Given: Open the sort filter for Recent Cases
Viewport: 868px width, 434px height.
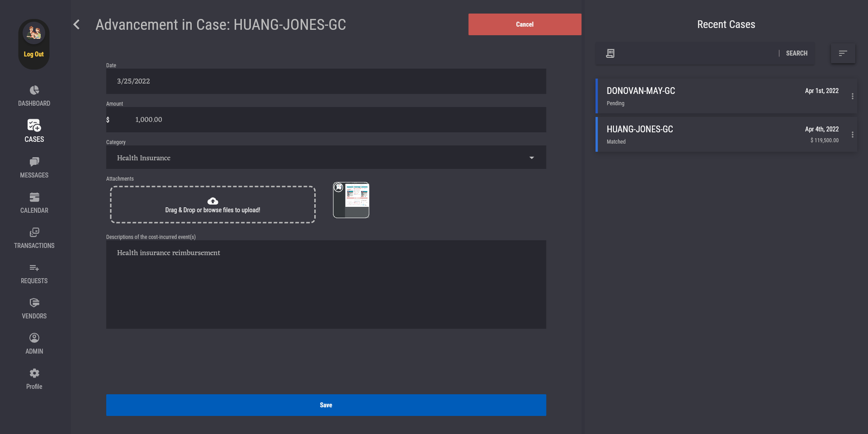Looking at the screenshot, I should [x=843, y=53].
